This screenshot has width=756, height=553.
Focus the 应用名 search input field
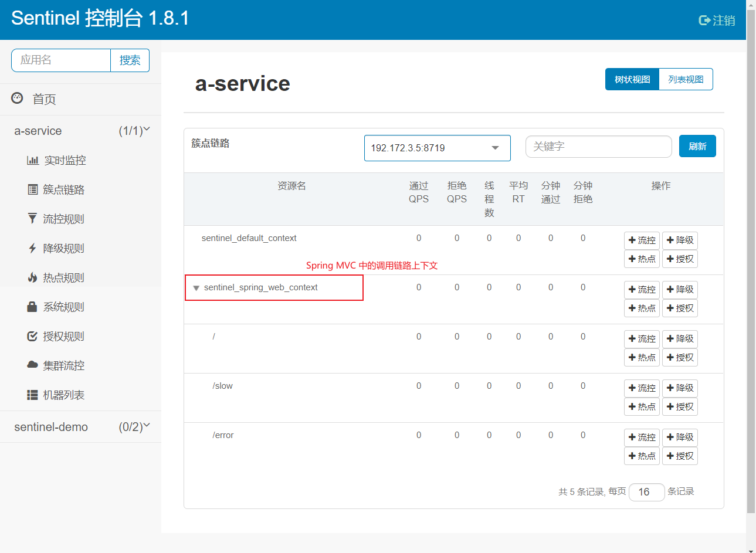[x=61, y=60]
